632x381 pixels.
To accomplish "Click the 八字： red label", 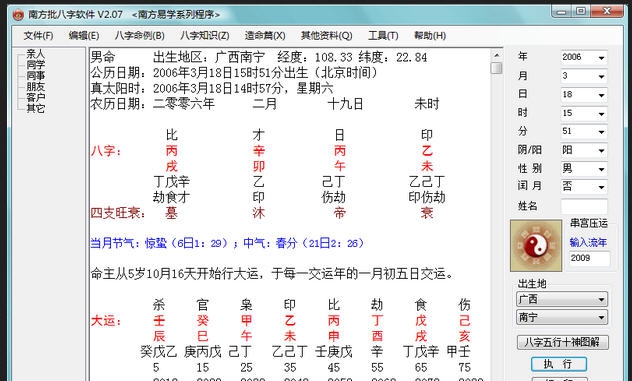I will (106, 151).
